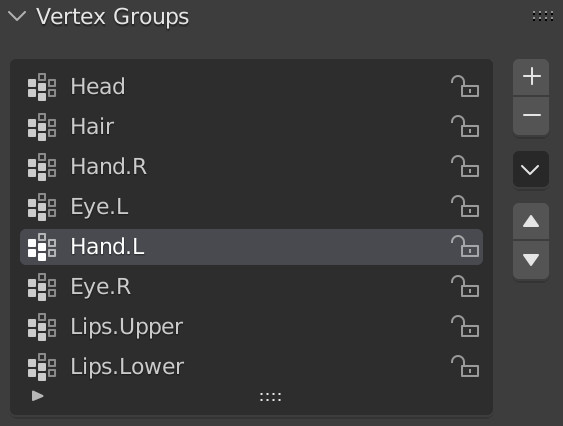The image size is (563, 426).
Task: Toggle the lock on the Eye.R group
Action: [465, 287]
